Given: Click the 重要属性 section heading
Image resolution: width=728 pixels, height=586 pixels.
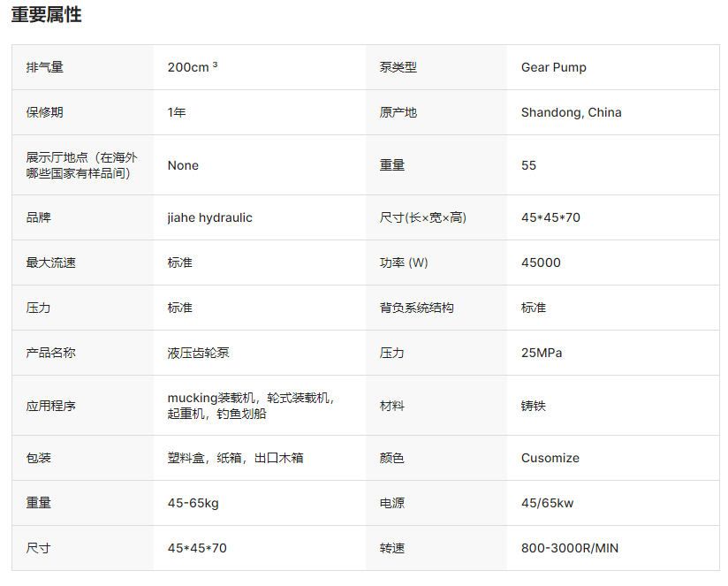Looking at the screenshot, I should click(46, 15).
